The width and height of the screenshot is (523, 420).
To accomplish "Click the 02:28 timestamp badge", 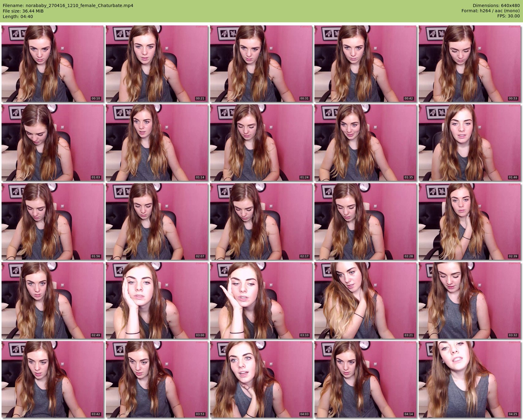I will [409, 256].
